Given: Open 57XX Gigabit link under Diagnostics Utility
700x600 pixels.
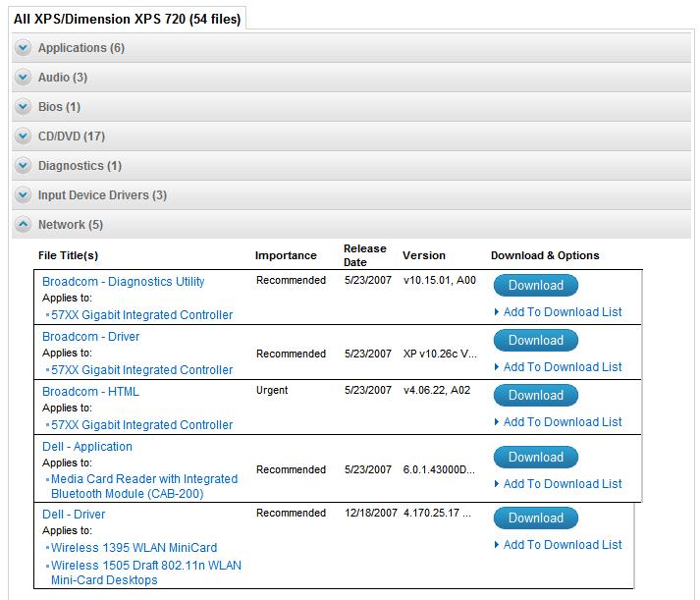Looking at the screenshot, I should (141, 315).
